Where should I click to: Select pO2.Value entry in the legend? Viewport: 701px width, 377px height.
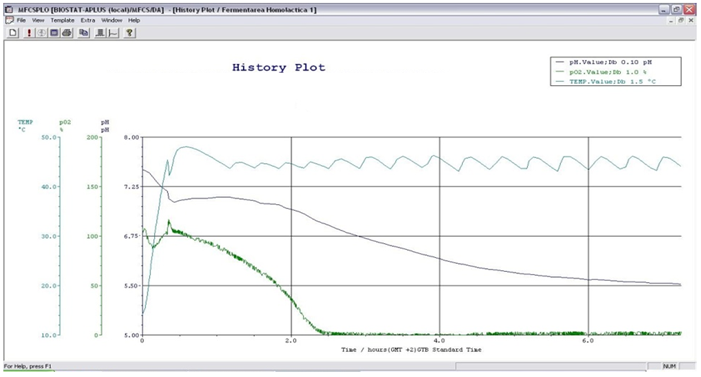pos(601,72)
